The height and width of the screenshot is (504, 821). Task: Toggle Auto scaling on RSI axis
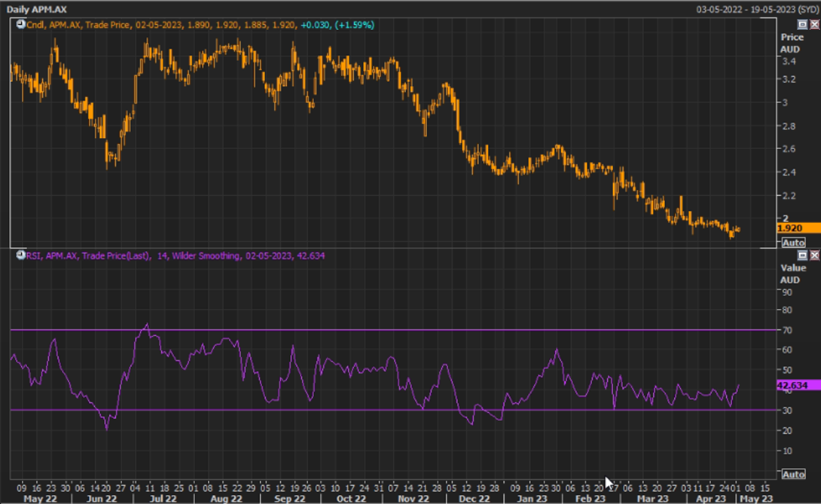click(793, 474)
